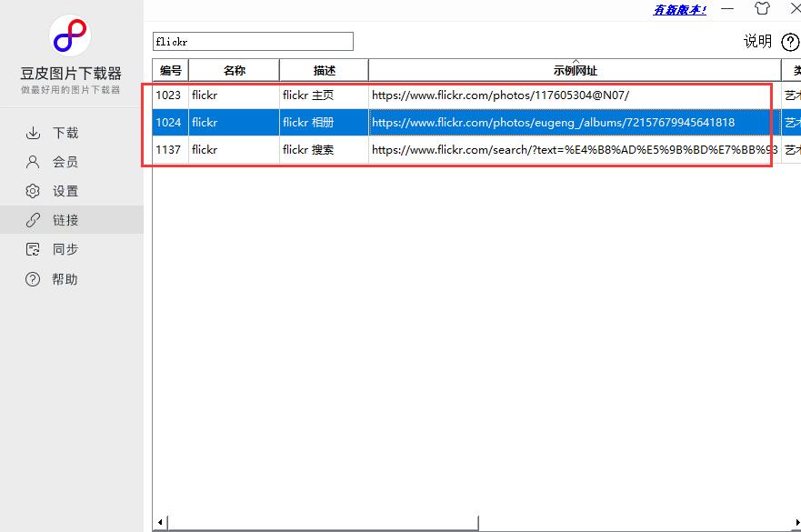Click name cell flickr in row 1023
Screen dimensions: 801x532
(234, 95)
